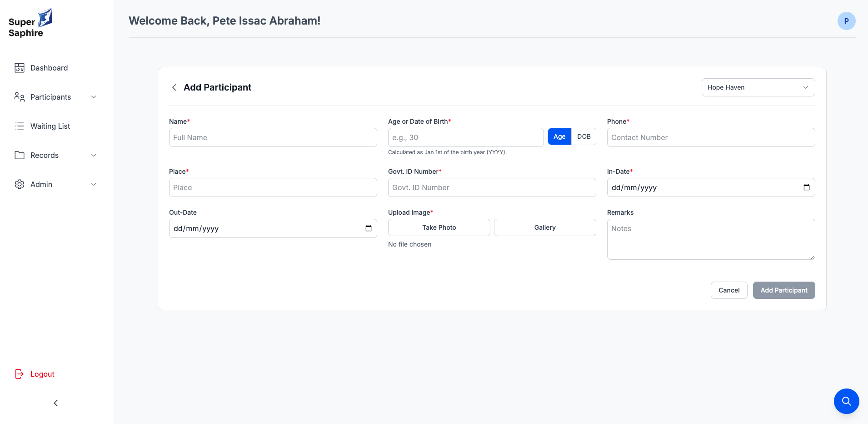Image resolution: width=868 pixels, height=424 pixels.
Task: Open the Hope Haven dropdown
Action: coord(758,87)
